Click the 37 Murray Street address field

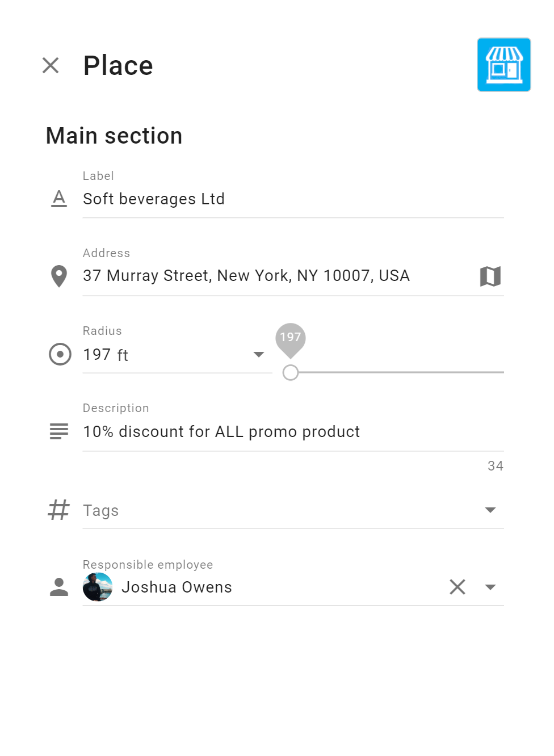pos(278,276)
